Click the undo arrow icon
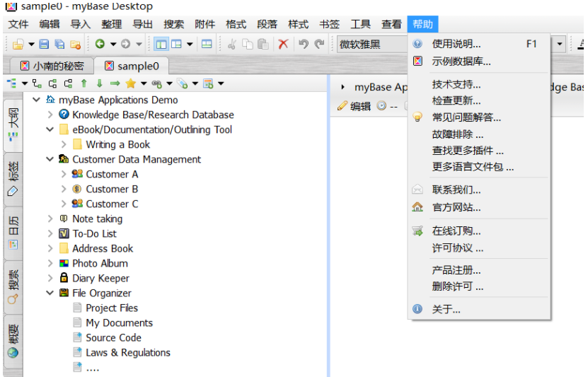This screenshot has height=377, width=588. [303, 45]
